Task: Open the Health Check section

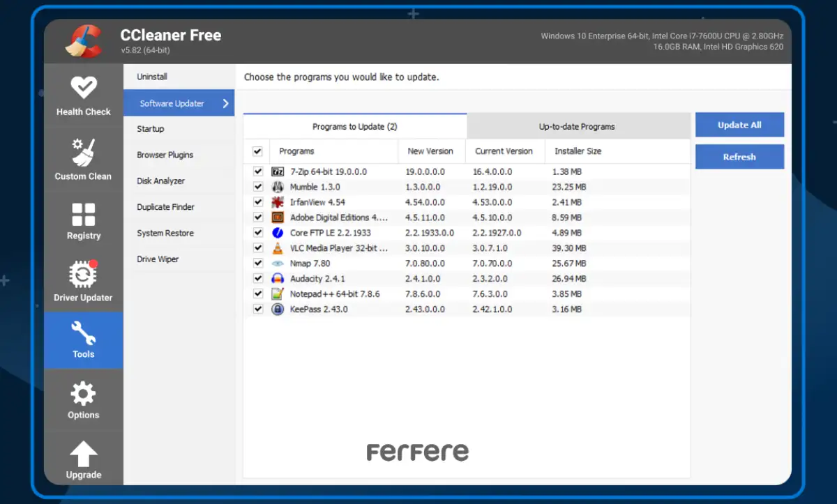Action: pos(83,95)
